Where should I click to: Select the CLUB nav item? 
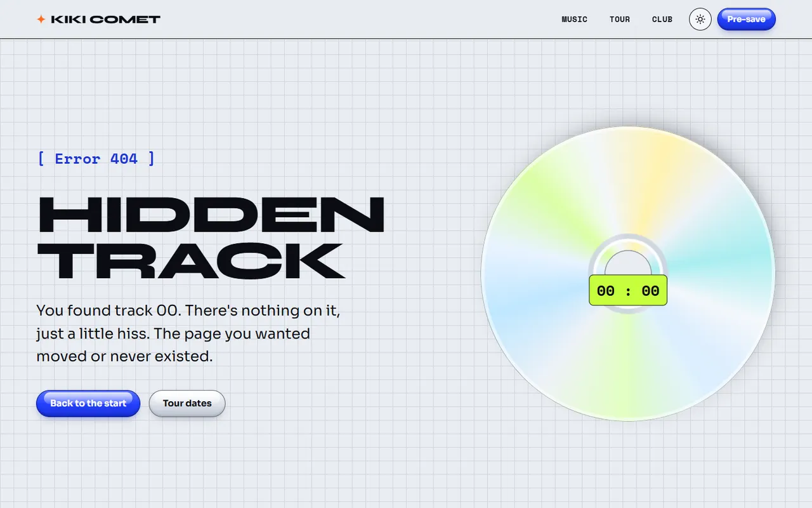[662, 19]
